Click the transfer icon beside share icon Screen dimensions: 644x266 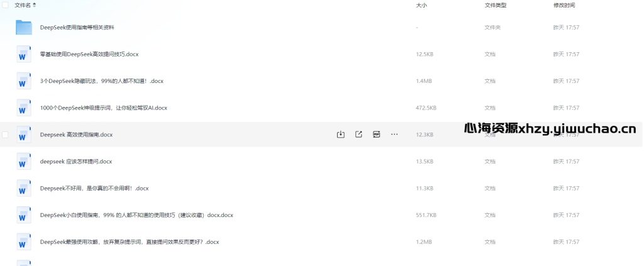pos(376,135)
